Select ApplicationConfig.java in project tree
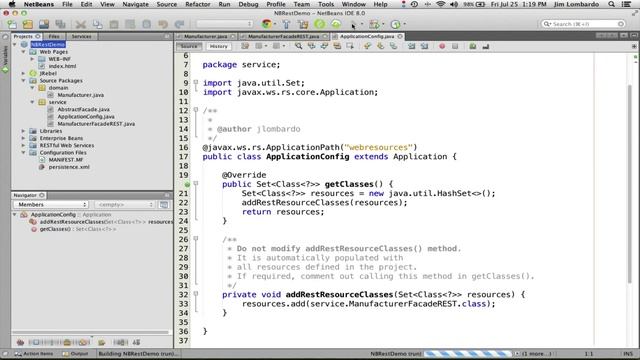 click(86, 116)
